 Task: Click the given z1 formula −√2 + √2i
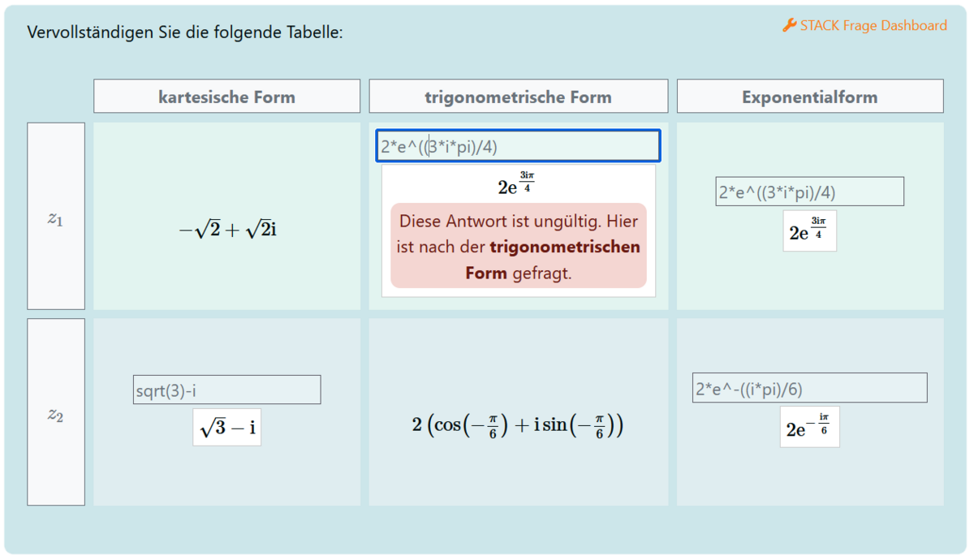(x=227, y=230)
